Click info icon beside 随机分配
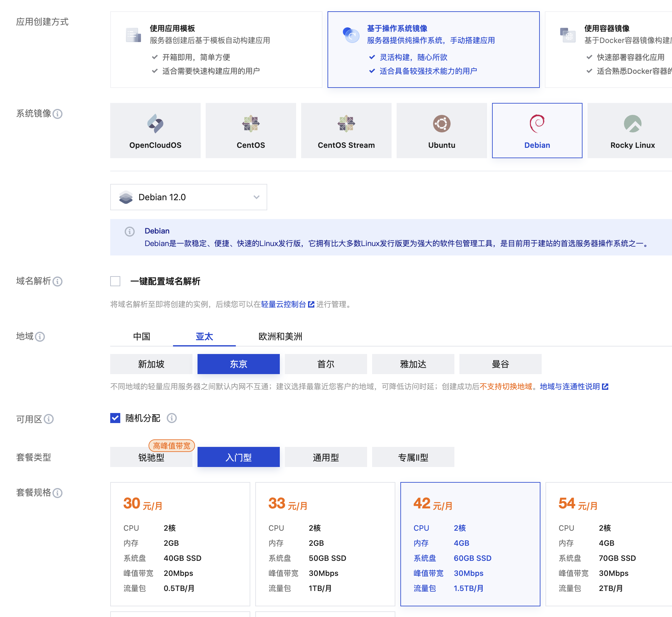 pyautogui.click(x=172, y=418)
